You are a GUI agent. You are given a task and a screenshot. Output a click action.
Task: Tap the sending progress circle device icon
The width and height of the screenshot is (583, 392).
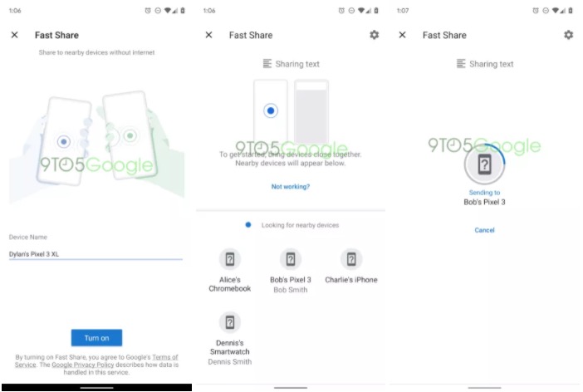[484, 164]
